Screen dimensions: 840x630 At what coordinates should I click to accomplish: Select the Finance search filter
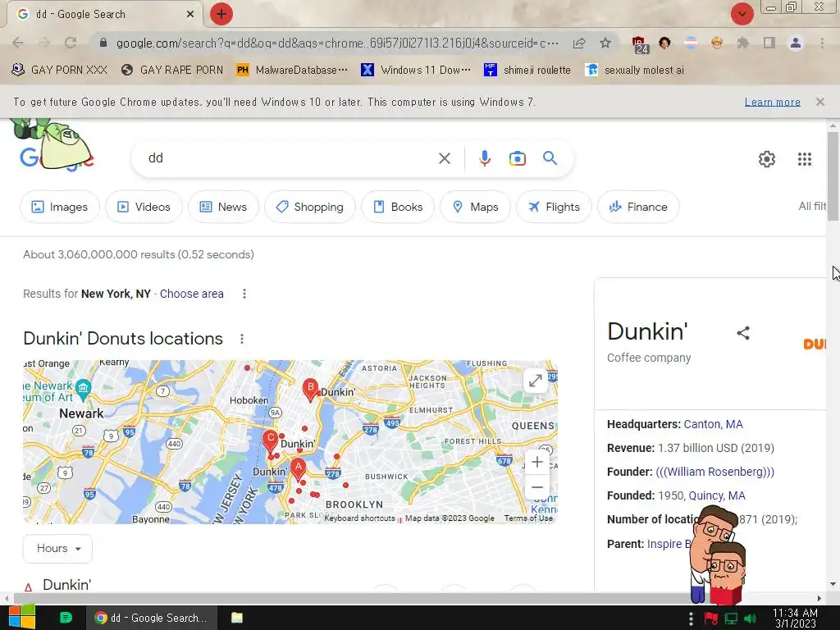pos(638,207)
